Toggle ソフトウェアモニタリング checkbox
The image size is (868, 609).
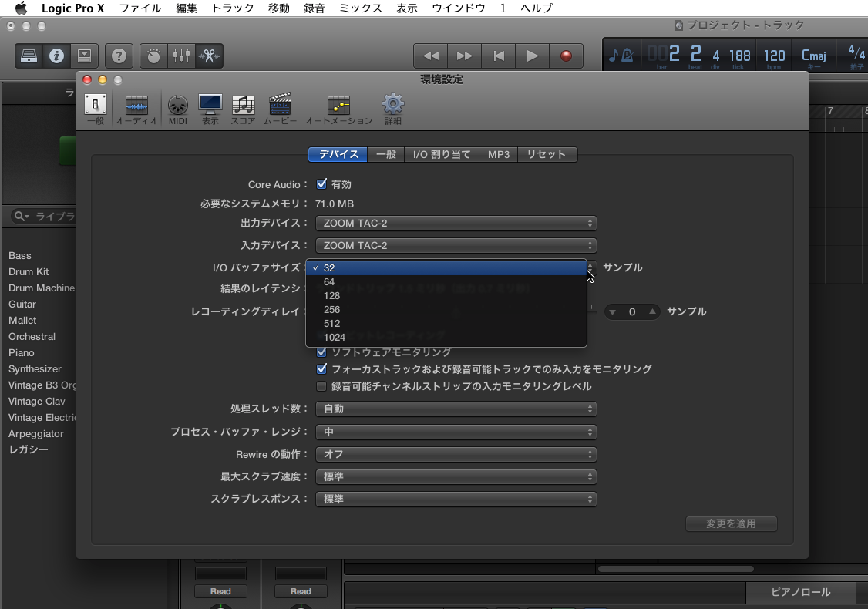[321, 352]
